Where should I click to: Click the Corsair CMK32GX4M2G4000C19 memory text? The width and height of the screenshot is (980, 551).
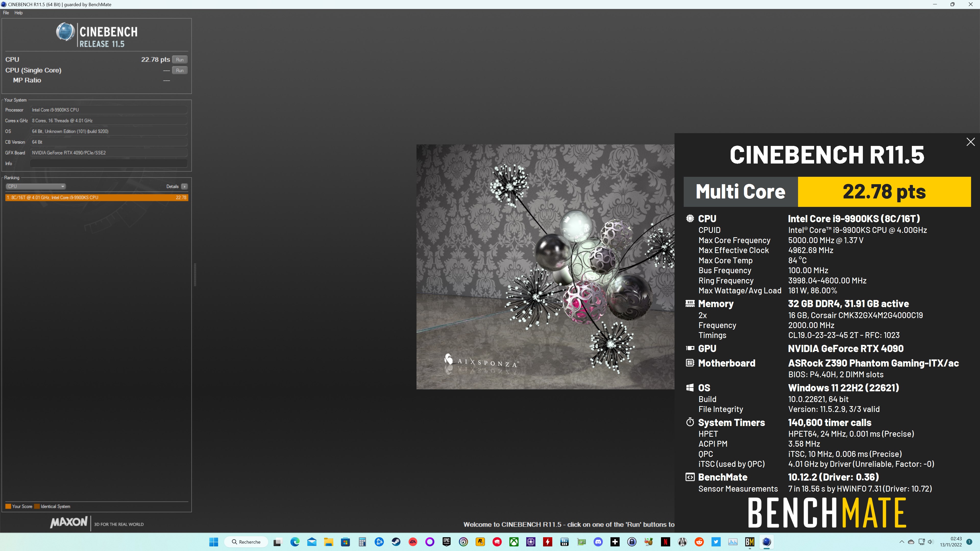855,315
